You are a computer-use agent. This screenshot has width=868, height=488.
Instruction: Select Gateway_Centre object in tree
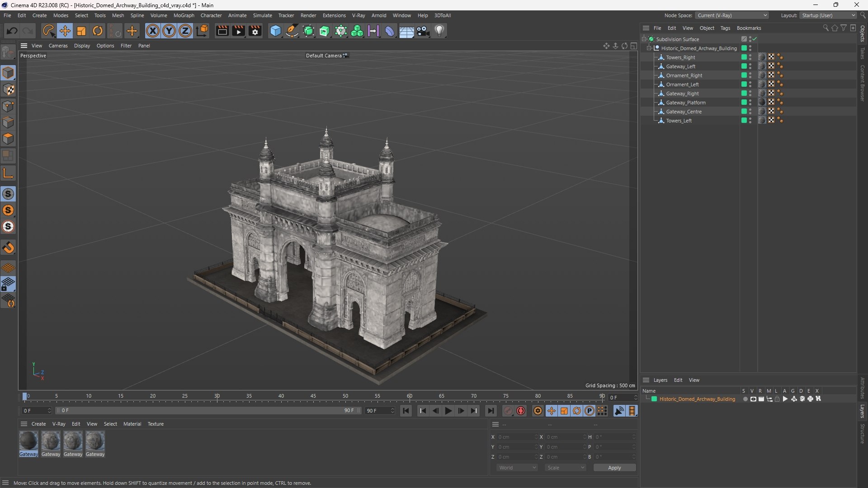tap(684, 112)
